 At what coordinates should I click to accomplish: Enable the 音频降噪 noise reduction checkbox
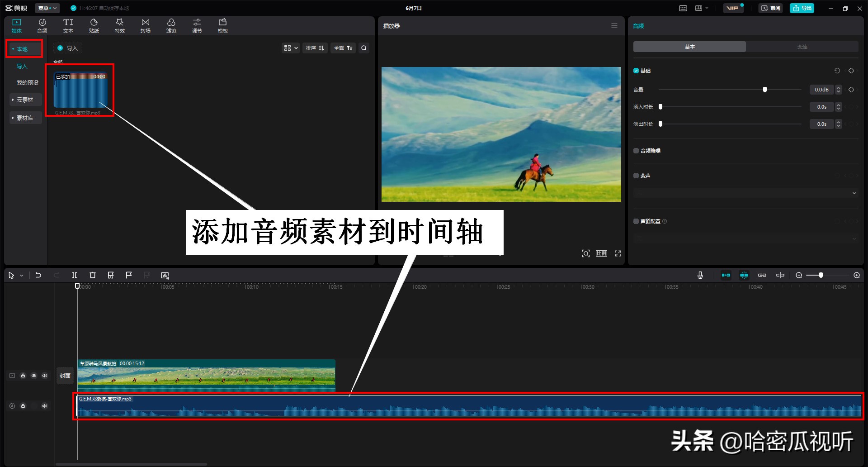point(636,150)
